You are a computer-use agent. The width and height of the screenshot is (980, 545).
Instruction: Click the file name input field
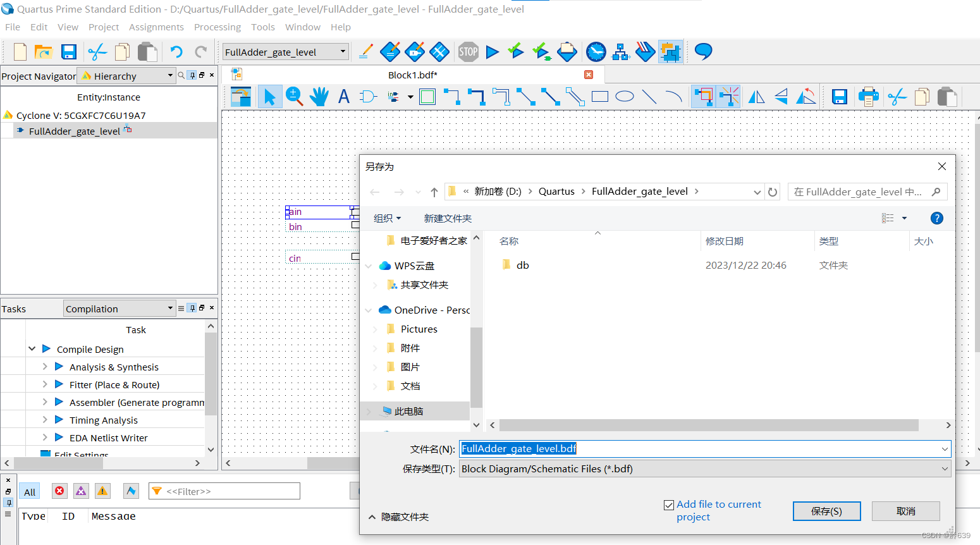(x=705, y=449)
